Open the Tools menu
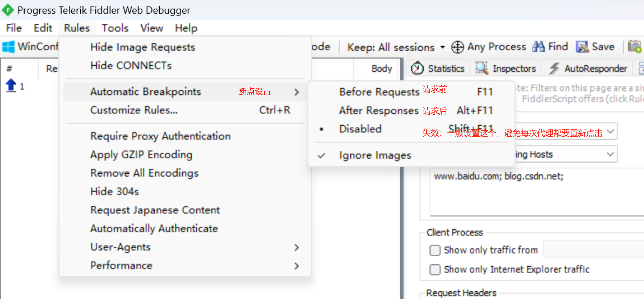 [x=115, y=28]
